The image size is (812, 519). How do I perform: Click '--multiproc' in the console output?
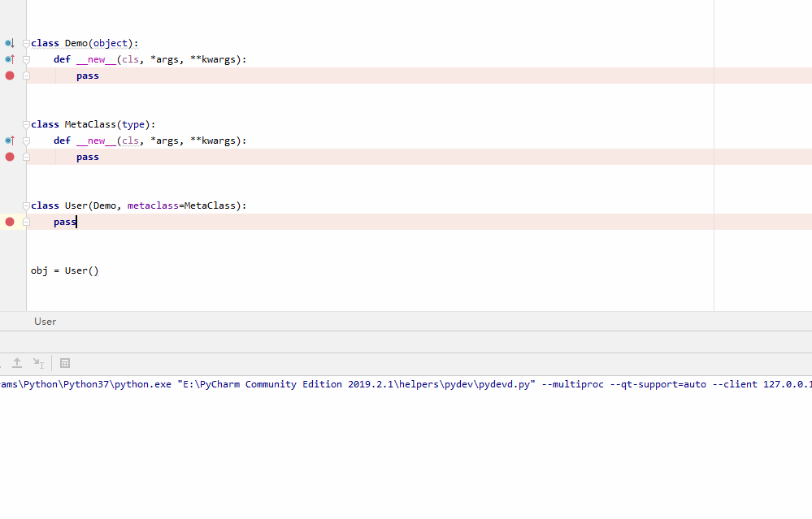pyautogui.click(x=572, y=384)
